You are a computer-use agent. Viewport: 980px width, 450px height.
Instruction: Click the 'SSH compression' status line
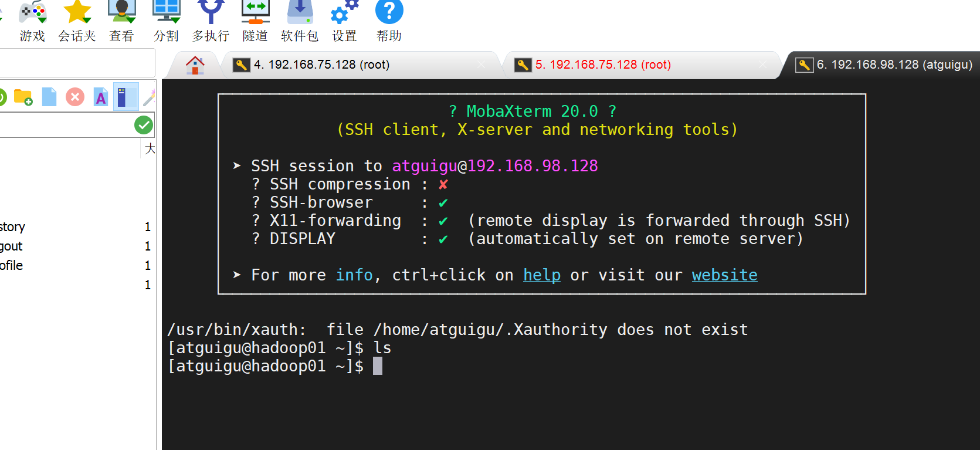(x=350, y=184)
